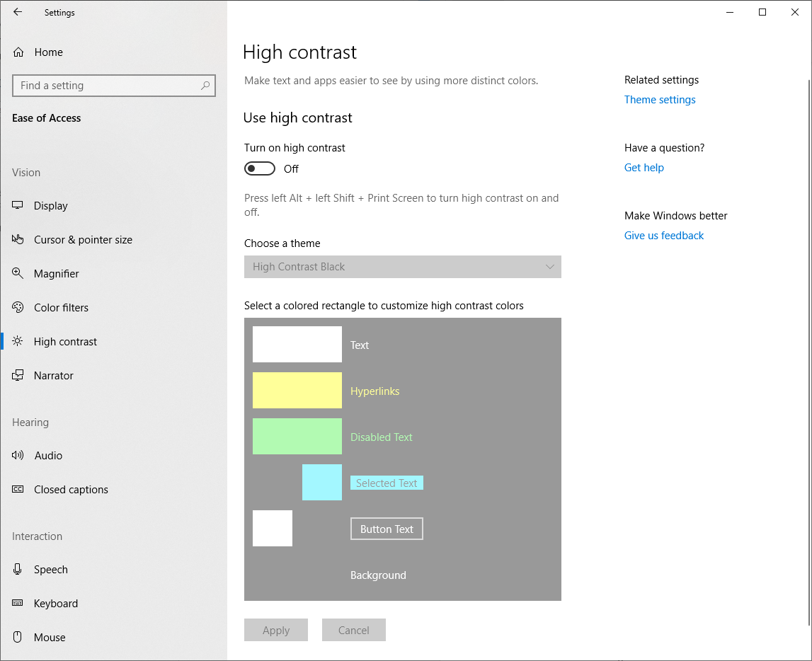Image resolution: width=812 pixels, height=661 pixels.
Task: Click the Selected Text sample label
Action: (x=387, y=483)
